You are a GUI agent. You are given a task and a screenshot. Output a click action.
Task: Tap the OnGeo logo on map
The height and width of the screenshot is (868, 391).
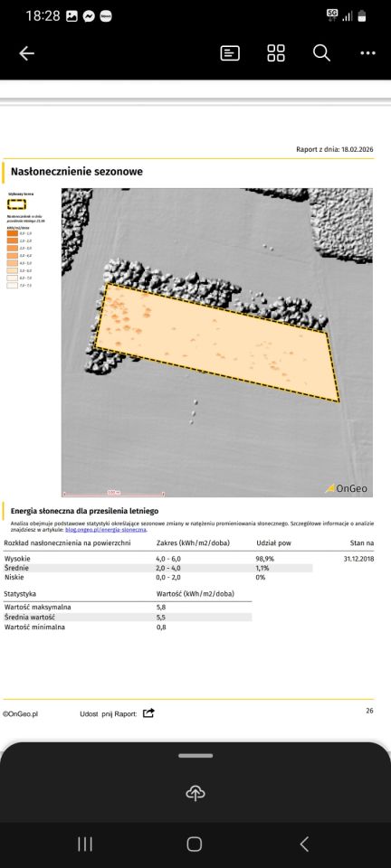[346, 489]
